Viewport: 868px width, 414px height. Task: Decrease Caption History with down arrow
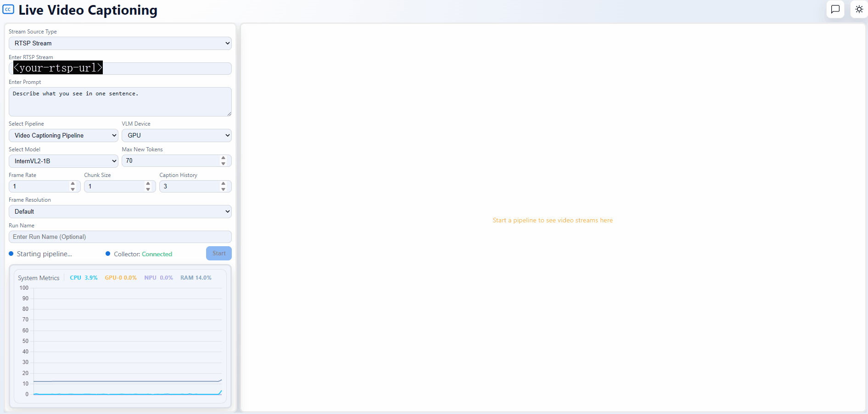[224, 189]
